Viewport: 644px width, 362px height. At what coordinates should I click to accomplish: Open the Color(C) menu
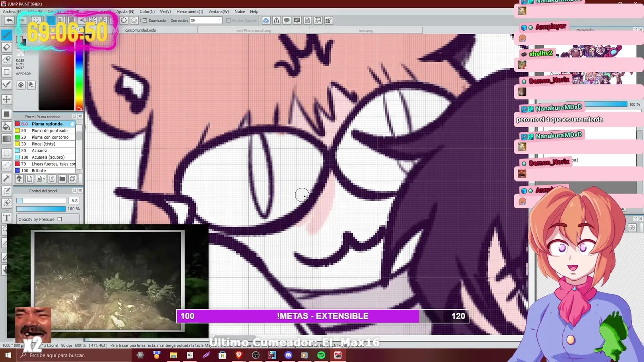click(147, 11)
